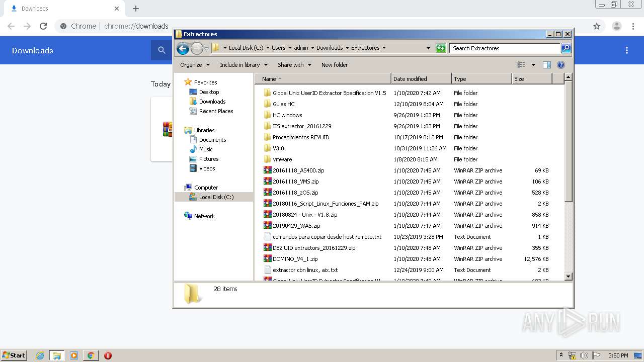Click the Local Disk (C:) breadcrumb
Viewport: 644px width, 362px height.
coord(246,48)
